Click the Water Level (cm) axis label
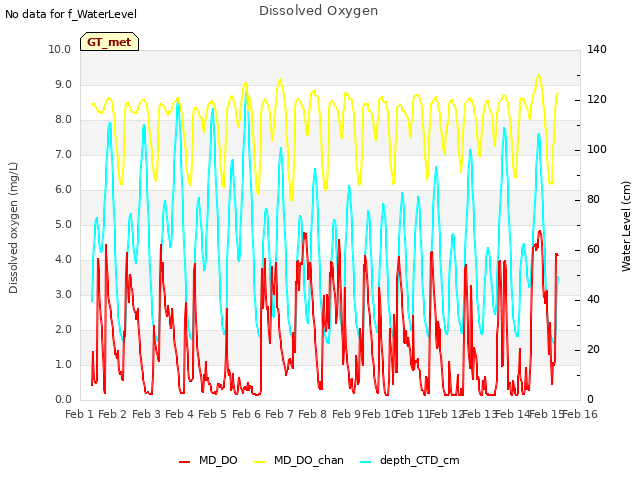This screenshot has height=480, width=640. coord(626,226)
